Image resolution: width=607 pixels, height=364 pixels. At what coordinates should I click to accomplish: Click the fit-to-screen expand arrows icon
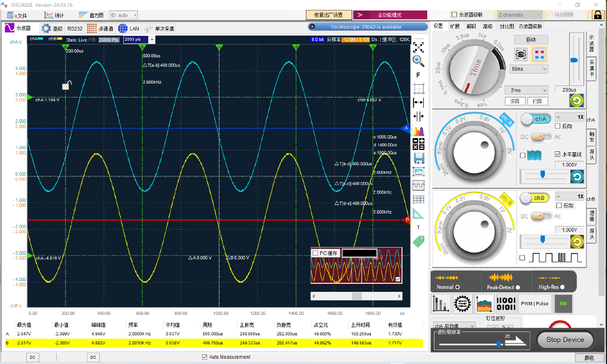point(419,47)
